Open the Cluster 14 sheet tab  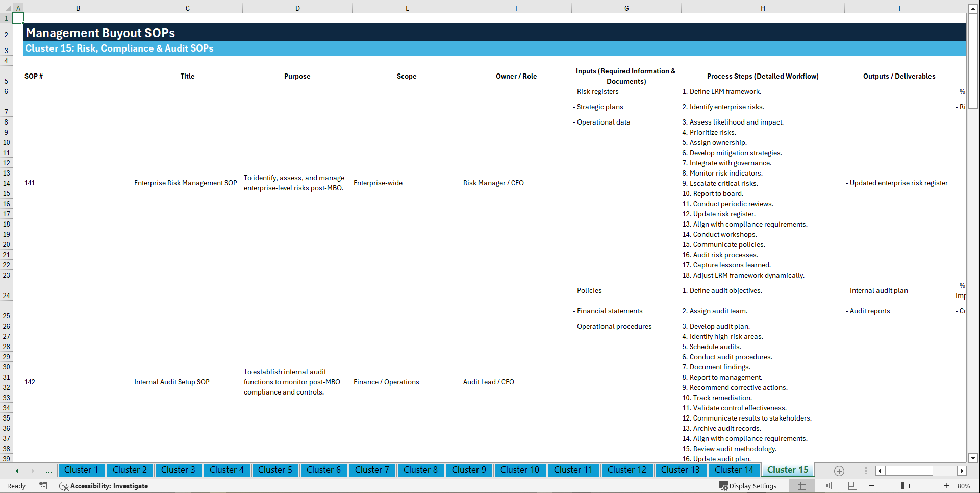pyautogui.click(x=734, y=470)
